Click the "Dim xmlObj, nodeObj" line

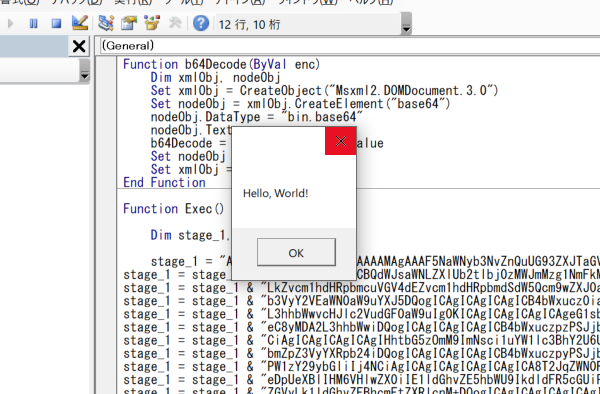tap(215, 77)
